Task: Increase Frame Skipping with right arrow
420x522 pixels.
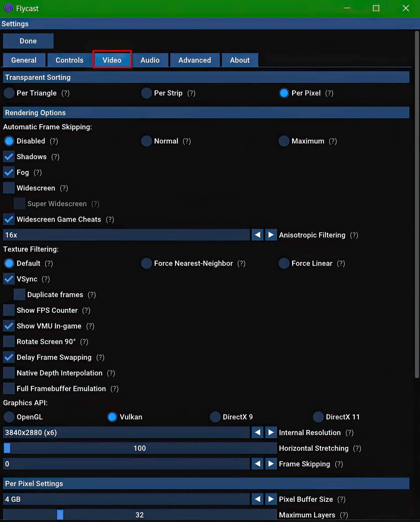Action: click(271, 464)
